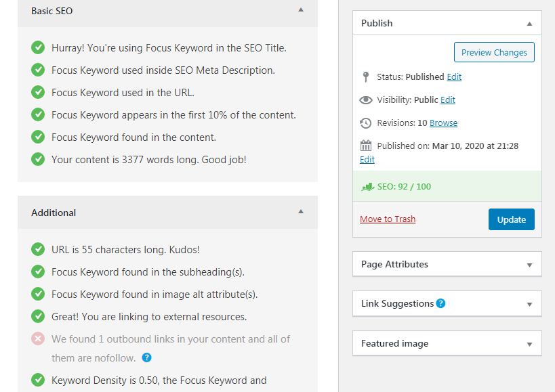Image resolution: width=555 pixels, height=392 pixels.
Task: Expand the Featured image panel
Action: pos(531,343)
